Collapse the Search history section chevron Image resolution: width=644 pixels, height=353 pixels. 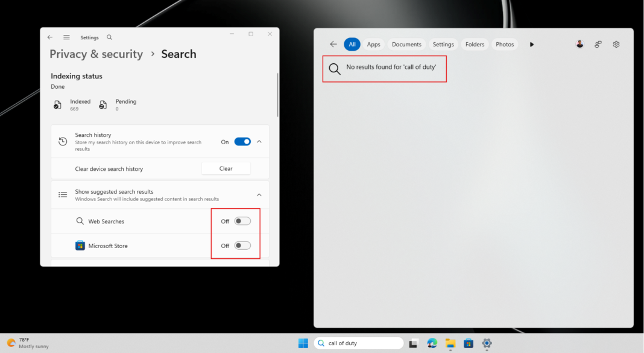[x=259, y=141]
